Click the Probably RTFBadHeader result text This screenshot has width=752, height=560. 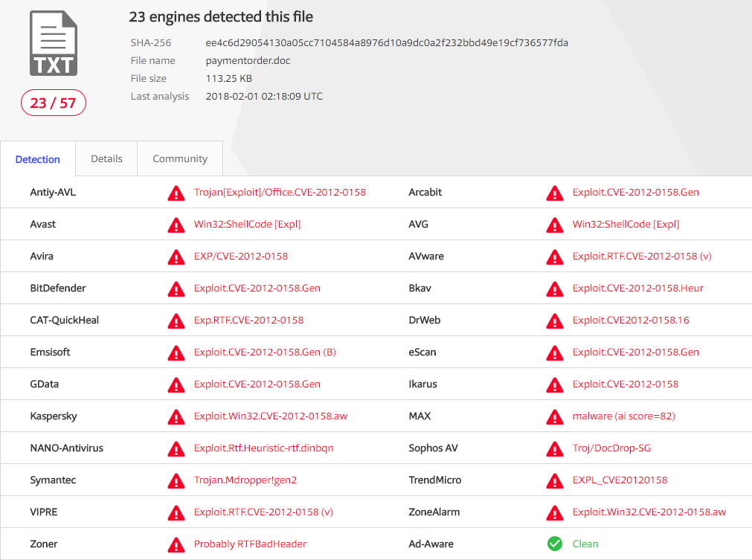coord(250,544)
